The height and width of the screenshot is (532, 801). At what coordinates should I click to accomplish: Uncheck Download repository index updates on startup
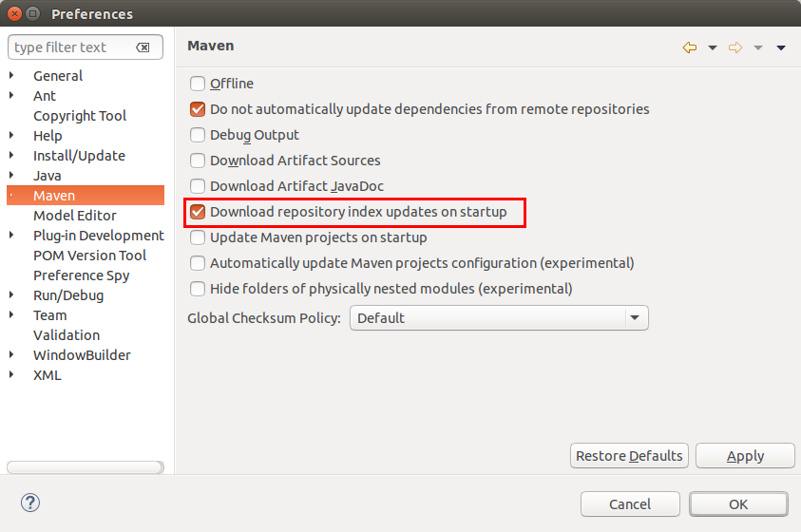198,211
